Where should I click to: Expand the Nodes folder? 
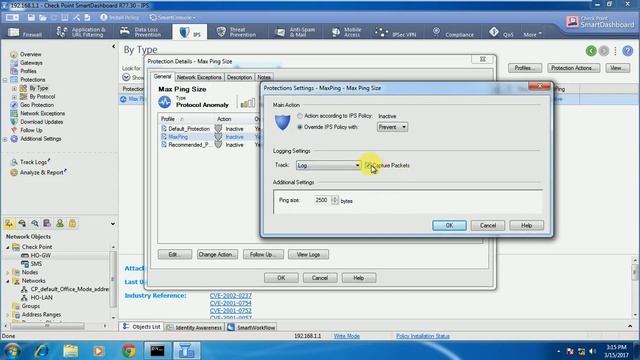[x=8, y=272]
